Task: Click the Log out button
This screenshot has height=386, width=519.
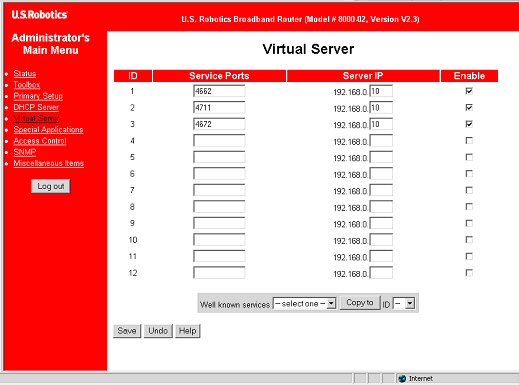Action: [x=51, y=186]
